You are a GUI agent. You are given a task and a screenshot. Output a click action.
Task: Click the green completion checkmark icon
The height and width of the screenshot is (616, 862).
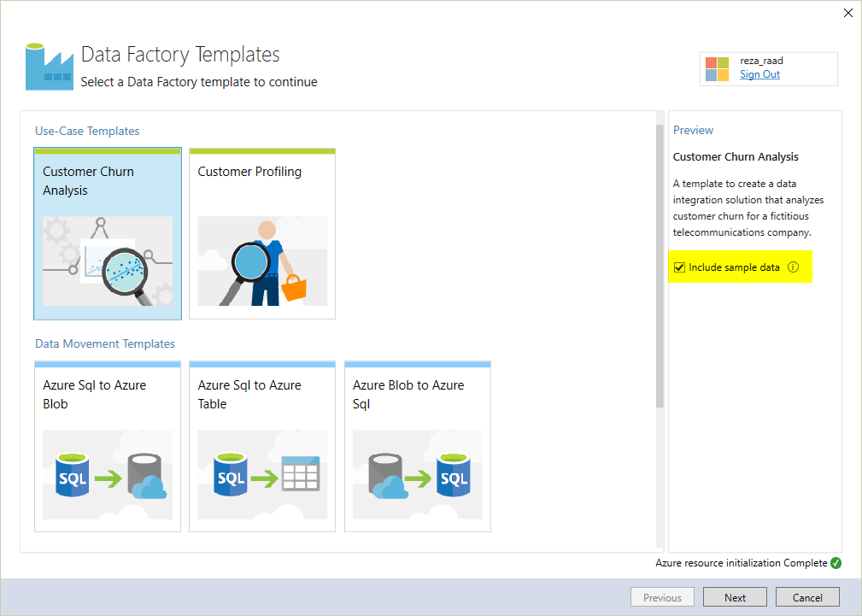click(x=836, y=562)
